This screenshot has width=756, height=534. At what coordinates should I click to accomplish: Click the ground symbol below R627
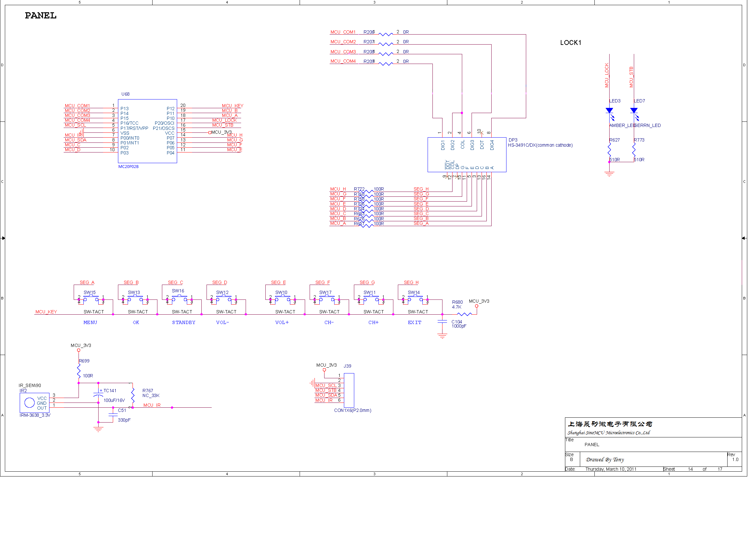pyautogui.click(x=609, y=174)
